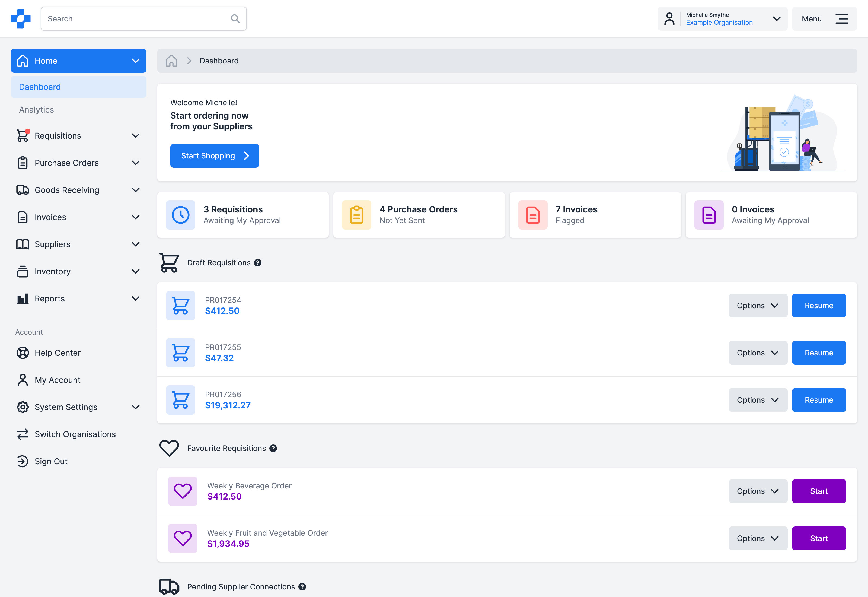868x597 pixels.
Task: Click into the Search input field
Action: click(x=135, y=19)
